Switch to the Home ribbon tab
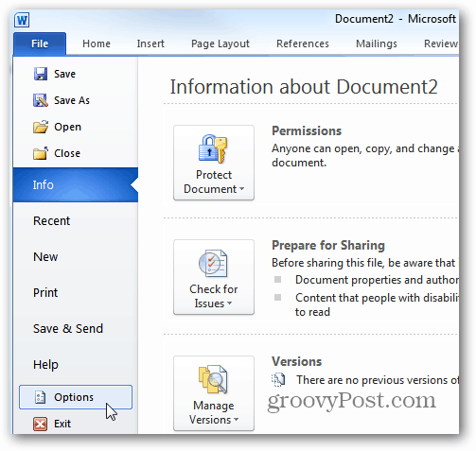This screenshot has height=451, width=476. (97, 43)
